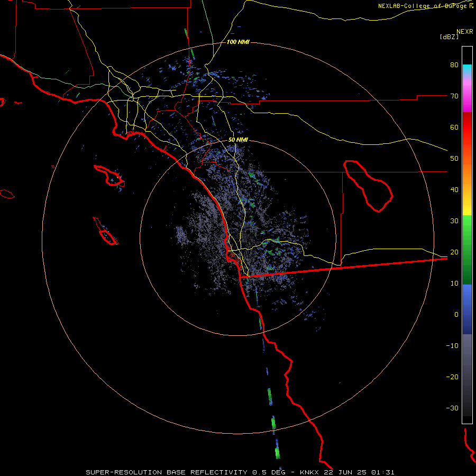Click the Salton Sea outline on the map
This screenshot has width=476, height=476.
click(x=368, y=186)
